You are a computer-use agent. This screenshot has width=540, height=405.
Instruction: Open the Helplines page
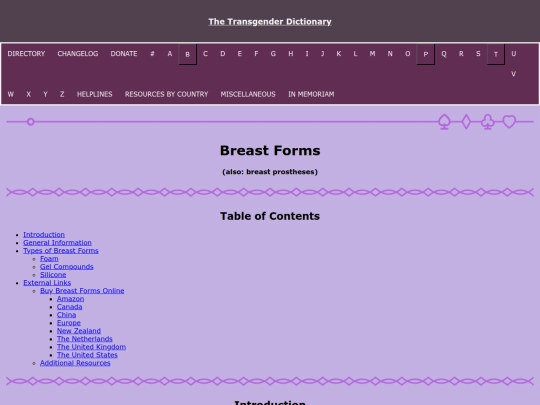pyautogui.click(x=95, y=94)
